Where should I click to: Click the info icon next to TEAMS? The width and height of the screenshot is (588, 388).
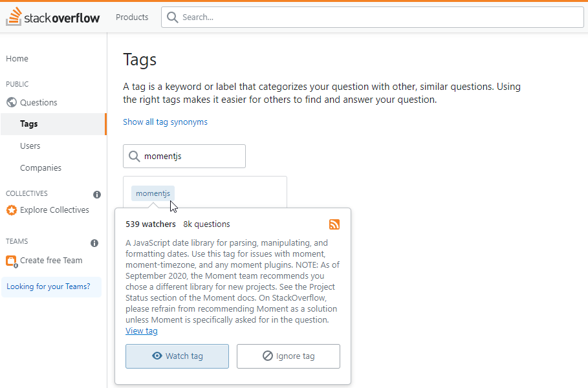[x=94, y=242]
